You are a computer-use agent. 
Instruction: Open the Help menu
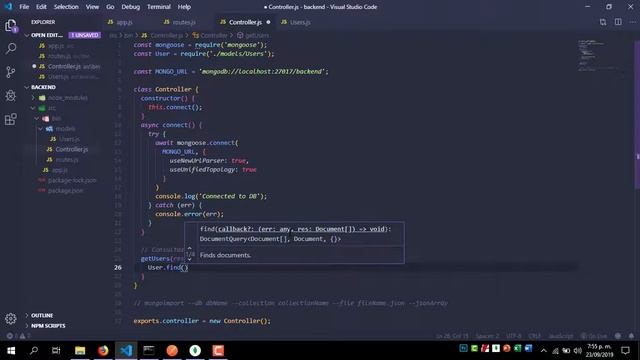click(184, 7)
